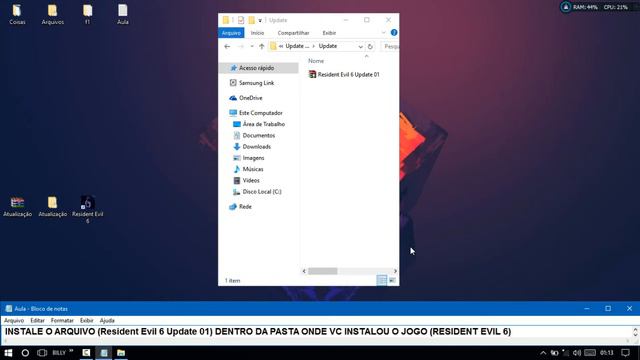
Task: Open volume control in system tray
Action: coord(577,353)
